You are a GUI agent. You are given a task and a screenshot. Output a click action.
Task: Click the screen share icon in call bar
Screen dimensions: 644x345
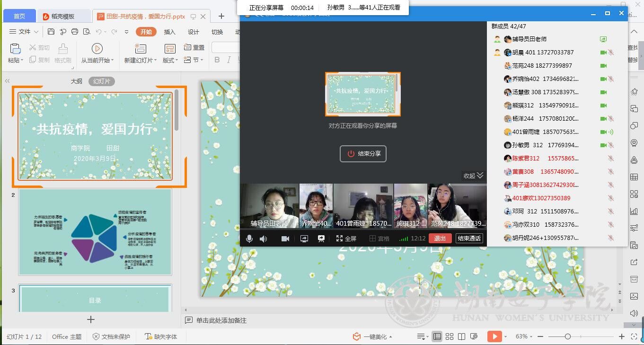coord(304,239)
